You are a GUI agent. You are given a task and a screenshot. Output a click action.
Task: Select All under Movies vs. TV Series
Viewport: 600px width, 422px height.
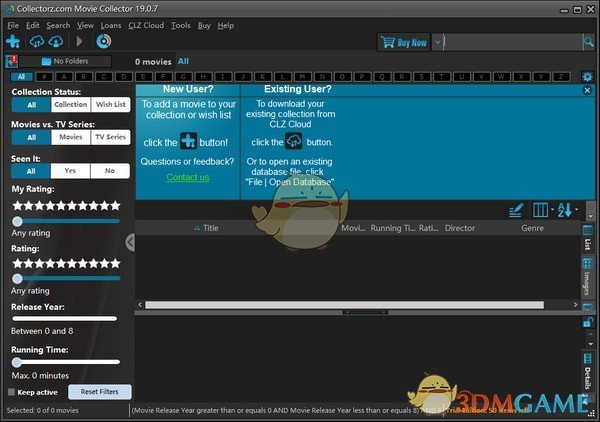[x=31, y=137]
